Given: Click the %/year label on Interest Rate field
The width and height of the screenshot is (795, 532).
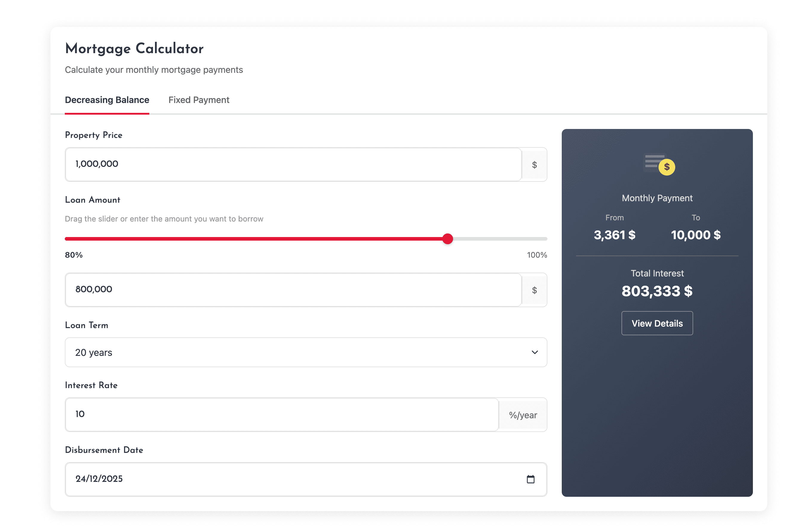Looking at the screenshot, I should point(523,415).
